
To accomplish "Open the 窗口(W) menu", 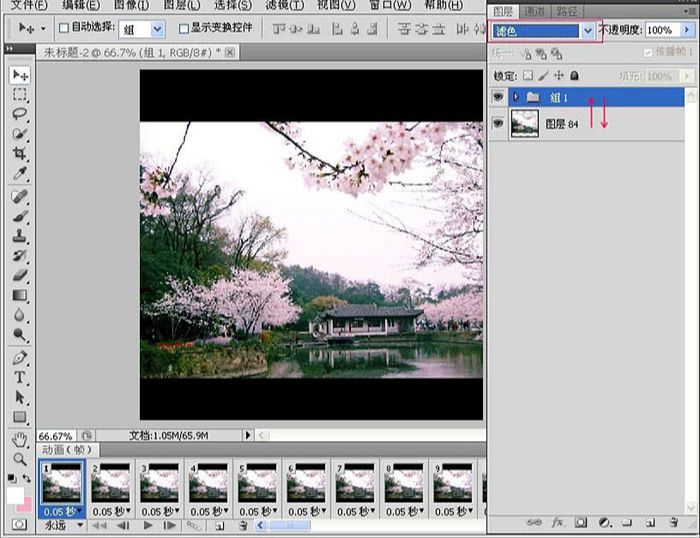I will coord(390,5).
